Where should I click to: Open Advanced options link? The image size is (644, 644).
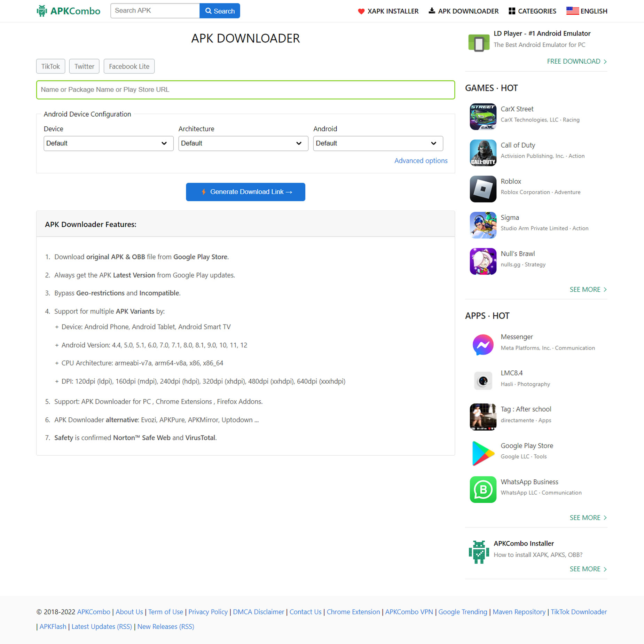click(x=421, y=160)
